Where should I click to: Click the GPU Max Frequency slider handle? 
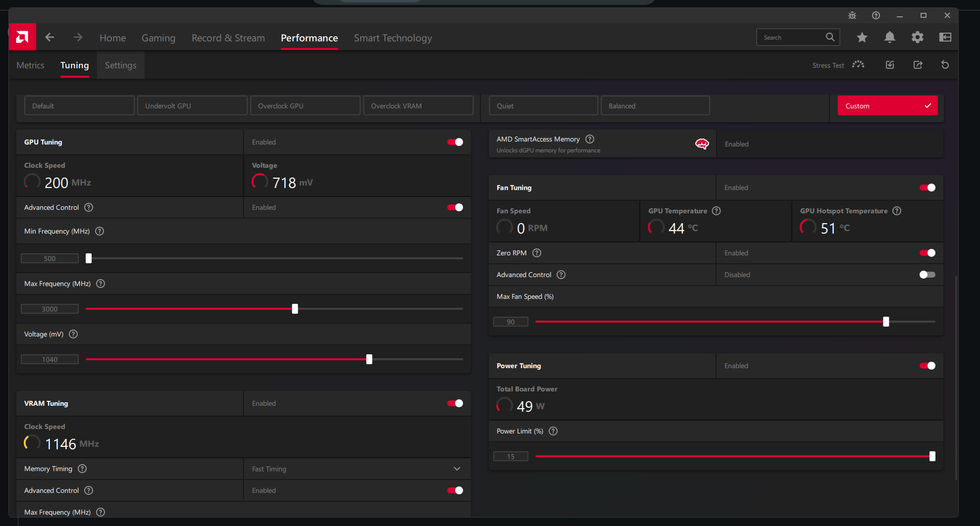[x=295, y=309]
